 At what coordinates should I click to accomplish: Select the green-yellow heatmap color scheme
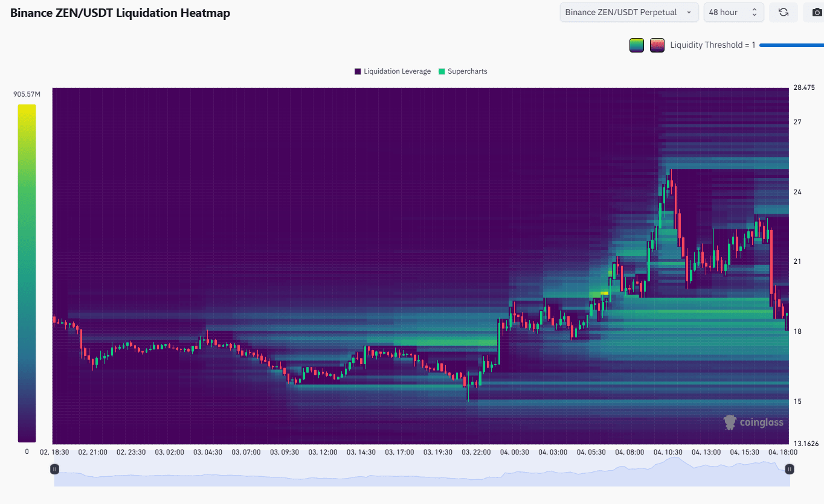click(x=636, y=45)
